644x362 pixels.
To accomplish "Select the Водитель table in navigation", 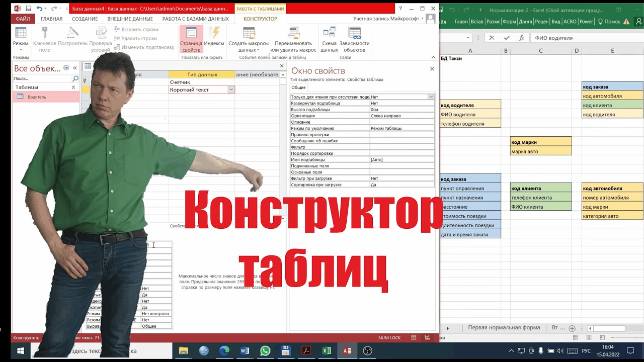I will pyautogui.click(x=46, y=97).
